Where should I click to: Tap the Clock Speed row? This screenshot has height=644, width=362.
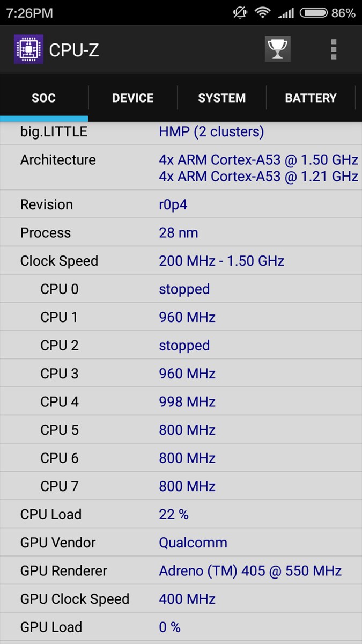(181, 261)
